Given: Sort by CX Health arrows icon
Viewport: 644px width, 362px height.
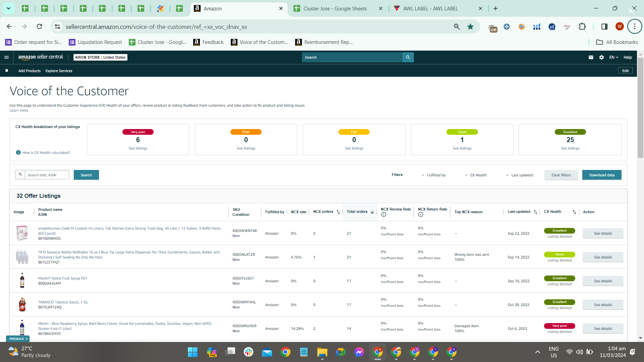Looking at the screenshot, I should (574, 212).
